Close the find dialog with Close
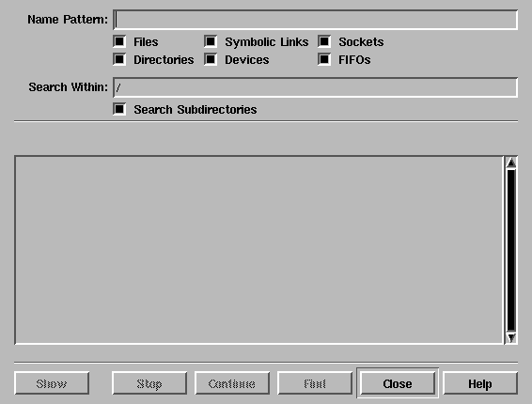The height and width of the screenshot is (404, 532). pos(398,383)
